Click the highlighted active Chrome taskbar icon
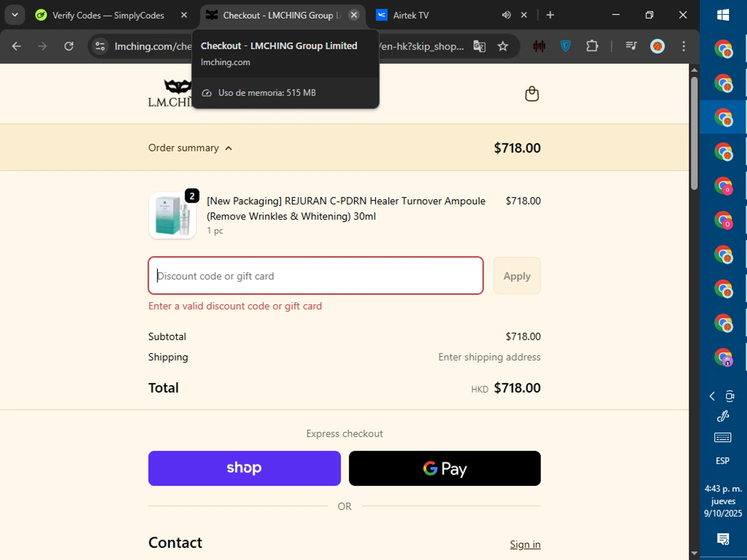 coord(723,117)
